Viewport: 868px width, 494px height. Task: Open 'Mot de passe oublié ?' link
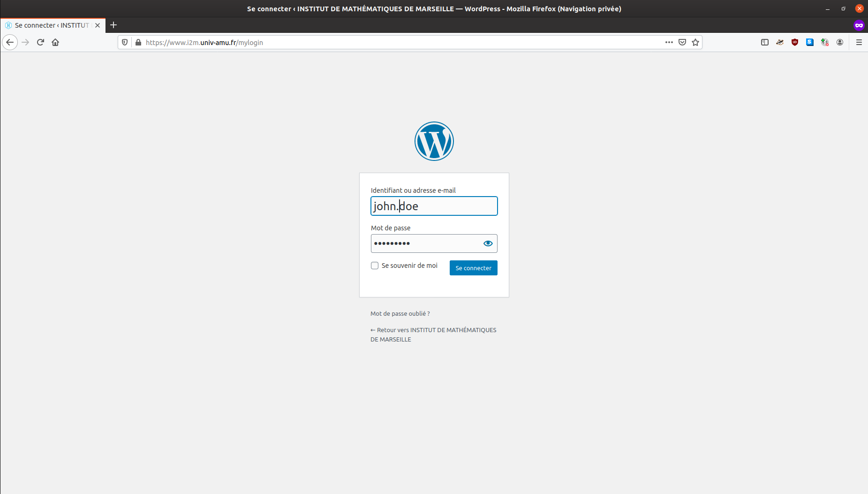400,314
